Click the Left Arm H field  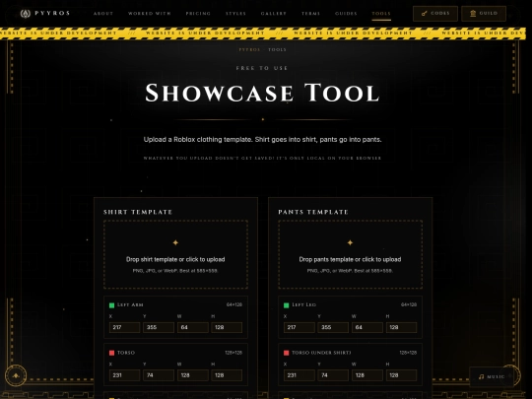click(227, 327)
